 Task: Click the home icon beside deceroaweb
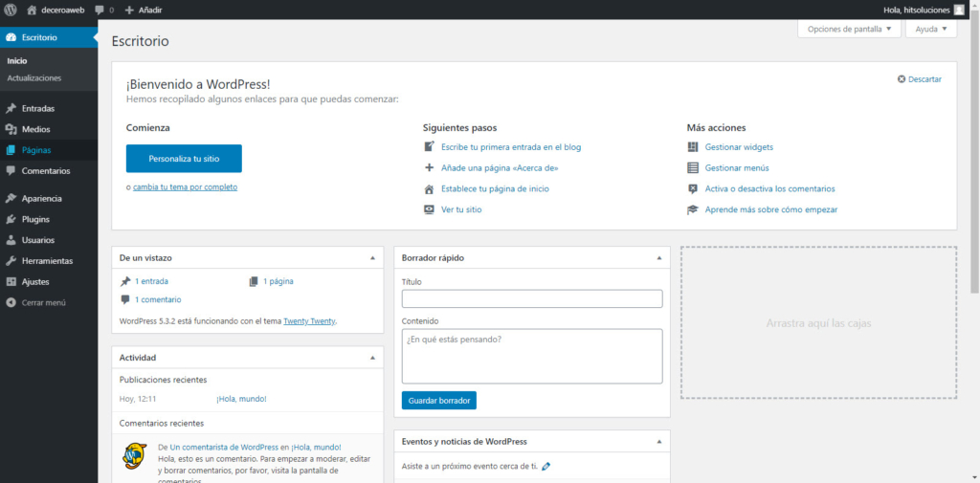click(32, 10)
